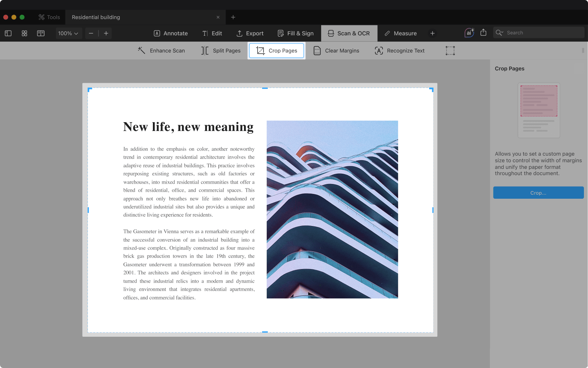The image size is (588, 368).
Task: Launch the AI assistant icon
Action: click(469, 33)
